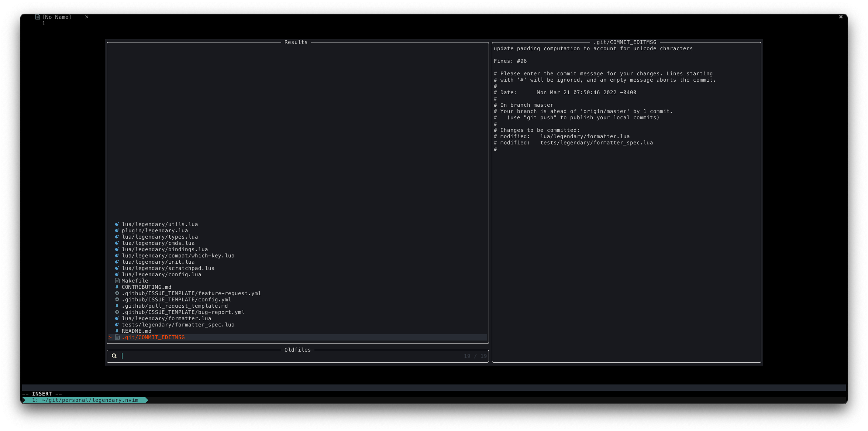Click the x next to the [No Name] tab
Screen dimensions: 868x431
(x=86, y=17)
